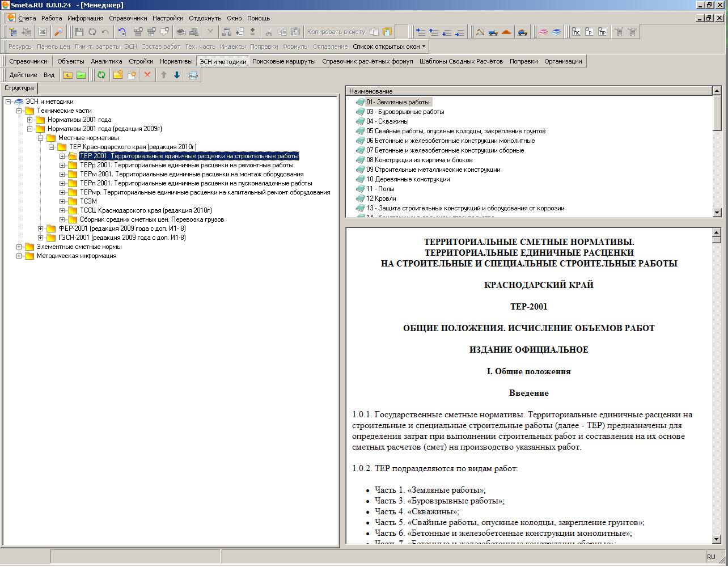This screenshot has width=728, height=567.
Task: Open the Список открытых окон dropdown
Action: coord(389,46)
